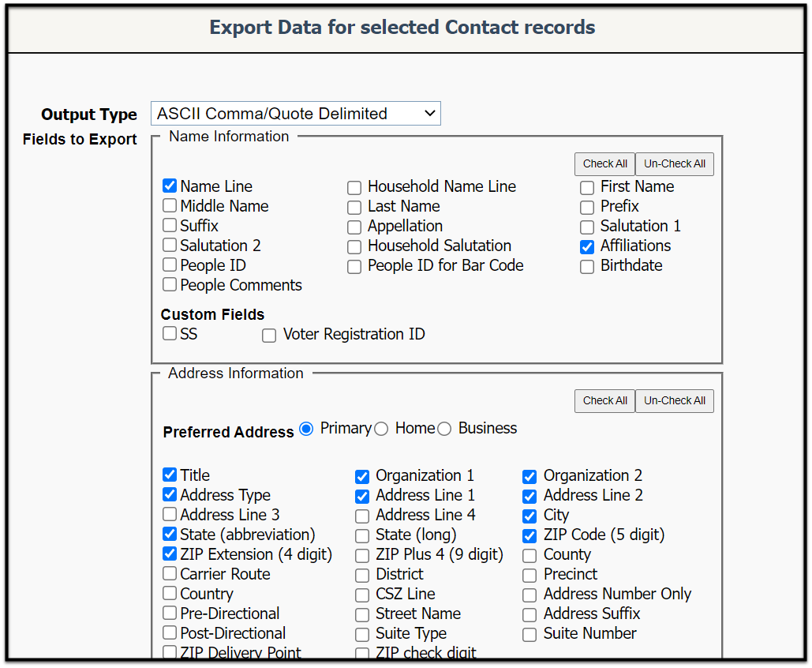Screen dimensions: 812x668
Task: Check the Last Name field
Action: click(354, 208)
